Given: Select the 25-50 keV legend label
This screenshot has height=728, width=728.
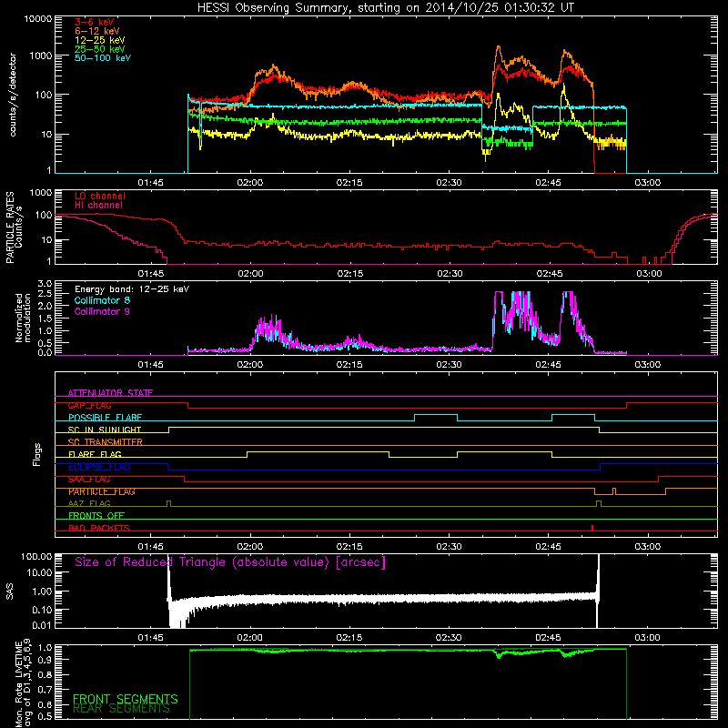Looking at the screenshot, I should [100, 49].
